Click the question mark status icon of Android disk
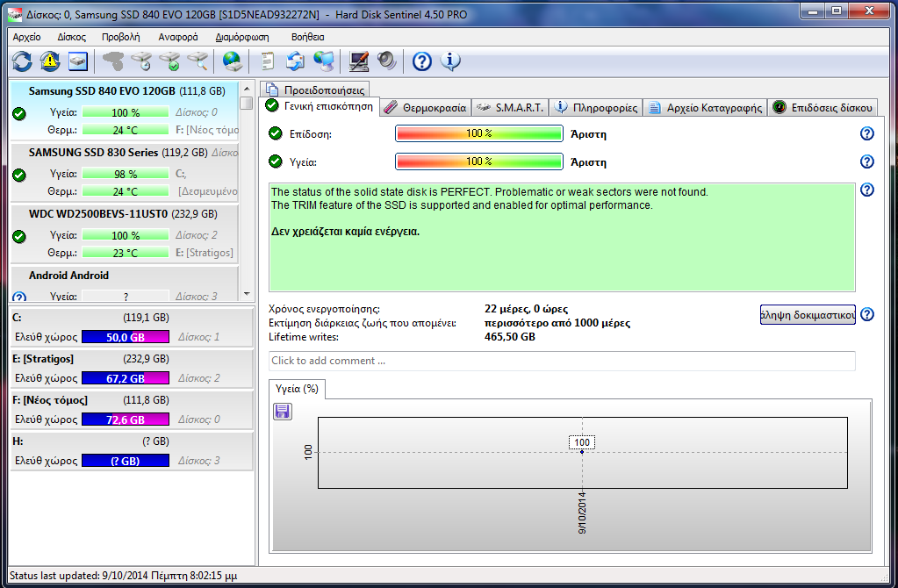Viewport: 898px width, 588px height. tap(19, 298)
